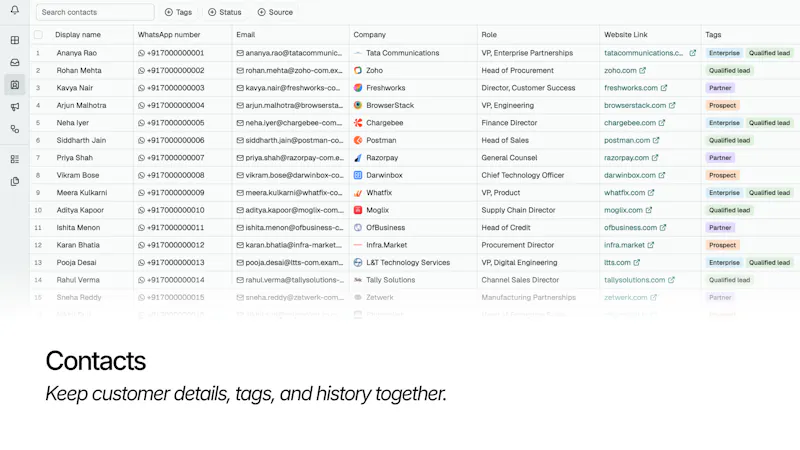Image resolution: width=800 pixels, height=450 pixels.
Task: Focus the Search contacts field
Action: pyautogui.click(x=95, y=12)
